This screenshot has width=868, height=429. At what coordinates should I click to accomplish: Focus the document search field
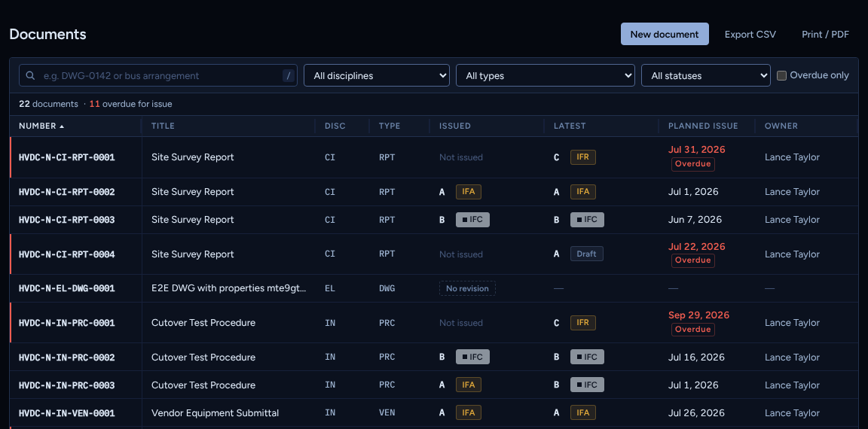pyautogui.click(x=157, y=76)
